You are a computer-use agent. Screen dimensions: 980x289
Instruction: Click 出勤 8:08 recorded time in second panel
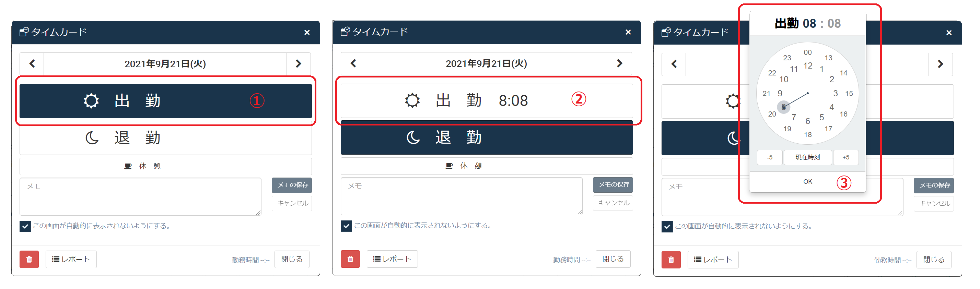[487, 100]
